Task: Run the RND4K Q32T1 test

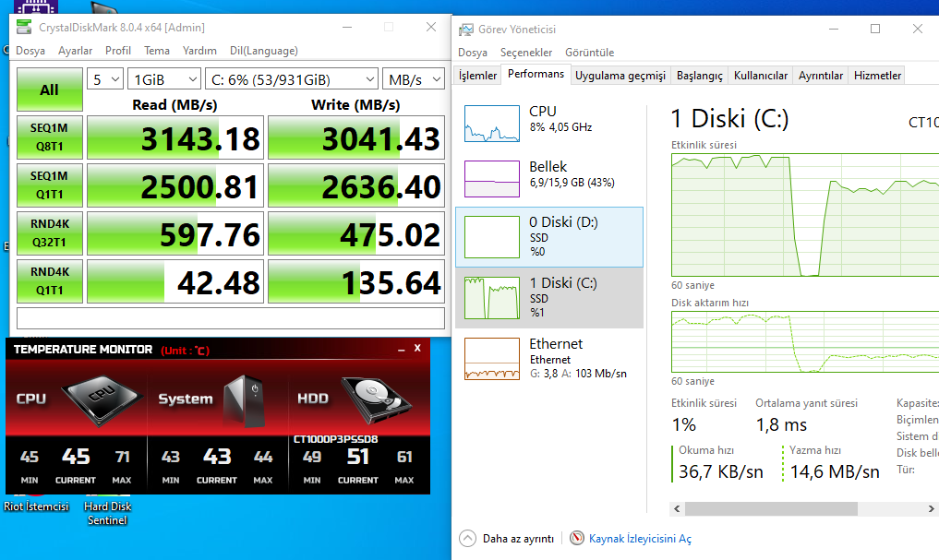Action: (50, 232)
